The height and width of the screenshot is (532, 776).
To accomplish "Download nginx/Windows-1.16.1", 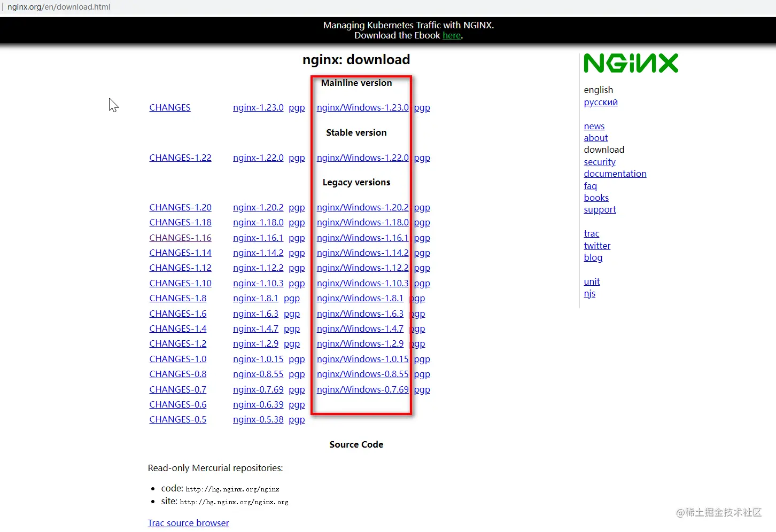I will [363, 238].
